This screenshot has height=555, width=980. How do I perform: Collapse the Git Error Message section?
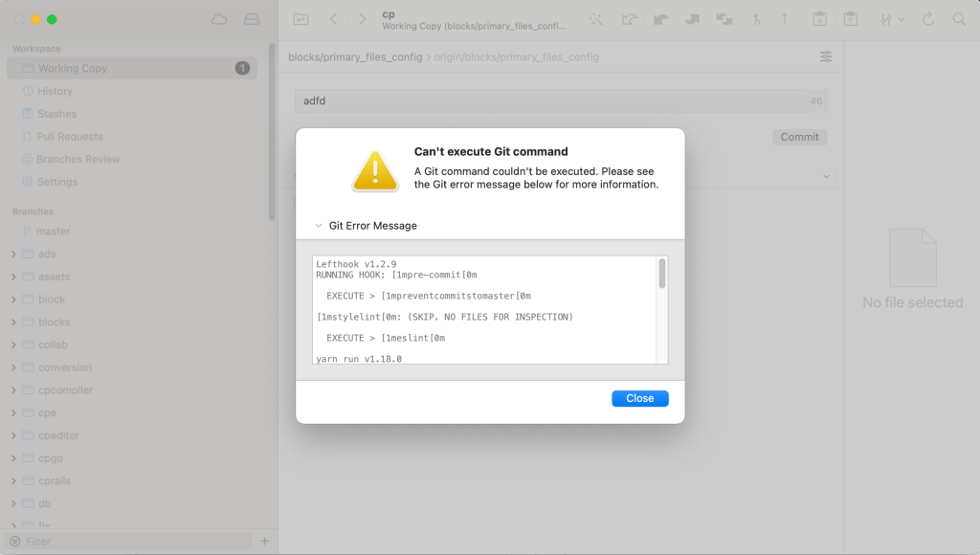pos(319,226)
